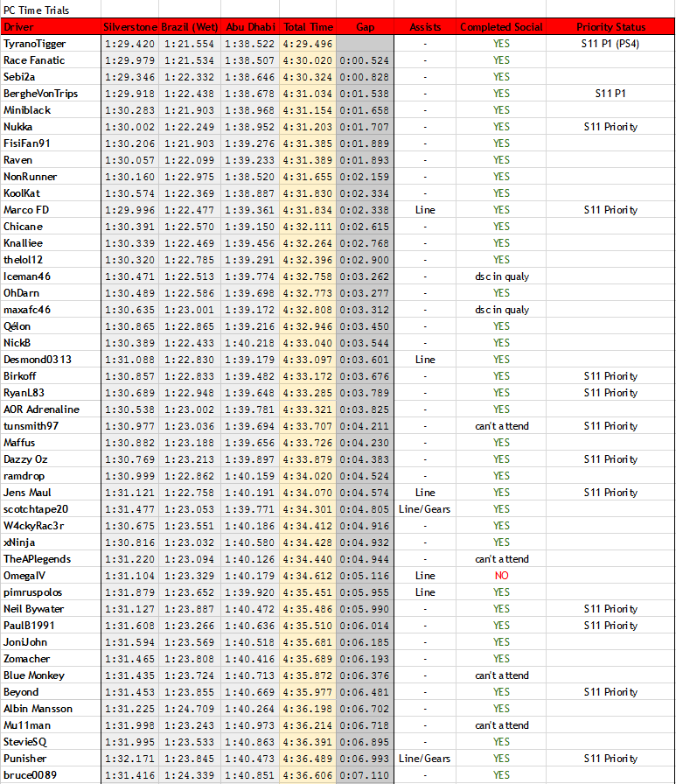Click scotchtape20's Line/Gears assists cell
Screen dimensions: 676x784
tap(425, 509)
